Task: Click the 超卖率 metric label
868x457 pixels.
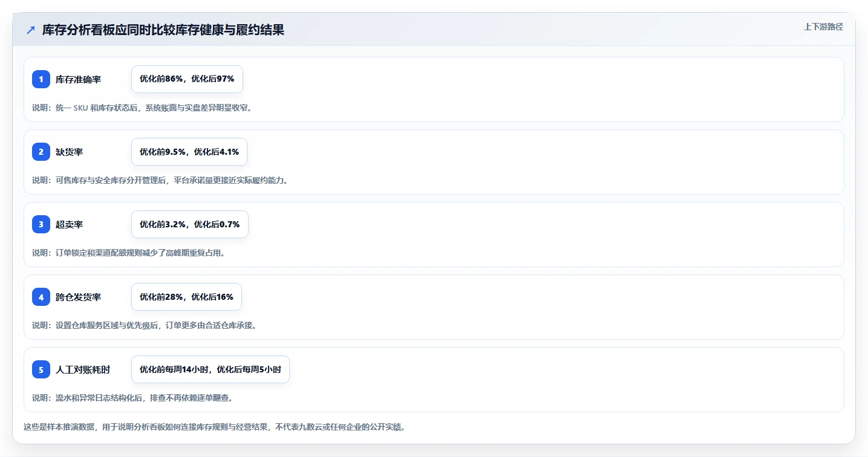Action: tap(70, 224)
